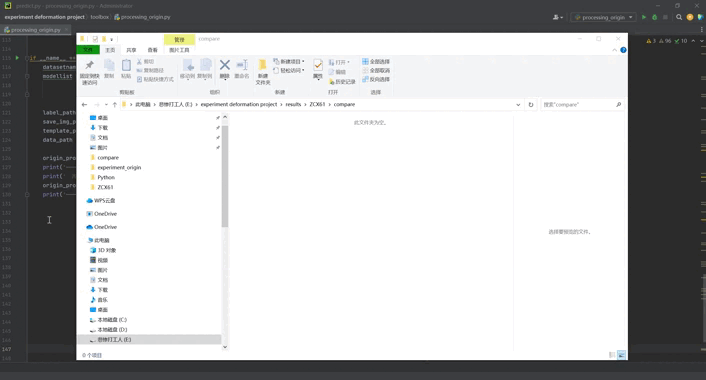Image resolution: width=706 pixels, height=380 pixels.
Task: Toggle the details view button in status bar
Action: pos(612,355)
